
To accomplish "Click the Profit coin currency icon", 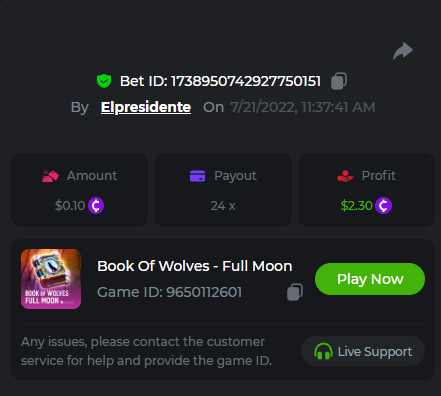I will tap(383, 206).
